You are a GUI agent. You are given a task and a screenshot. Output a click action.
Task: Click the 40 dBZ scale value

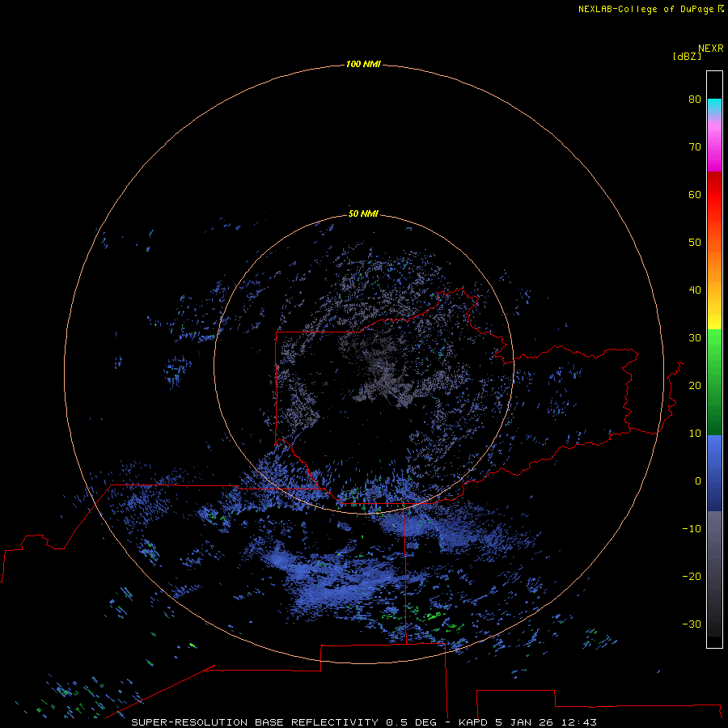tap(695, 290)
